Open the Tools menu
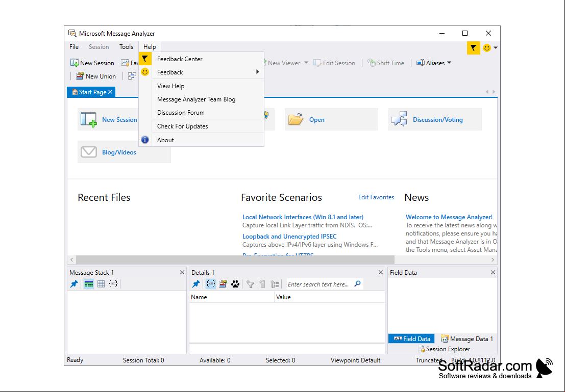 coord(126,47)
